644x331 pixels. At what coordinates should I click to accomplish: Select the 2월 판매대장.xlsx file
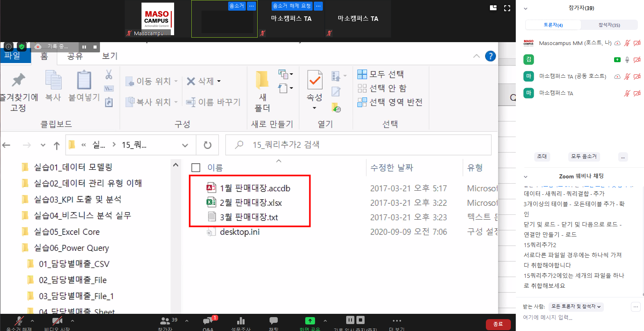pyautogui.click(x=251, y=203)
